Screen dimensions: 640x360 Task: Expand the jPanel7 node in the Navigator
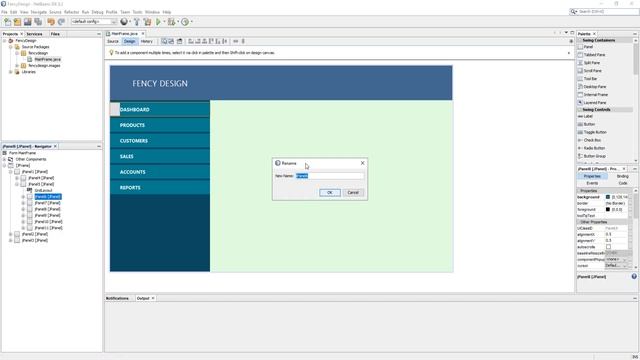23,203
